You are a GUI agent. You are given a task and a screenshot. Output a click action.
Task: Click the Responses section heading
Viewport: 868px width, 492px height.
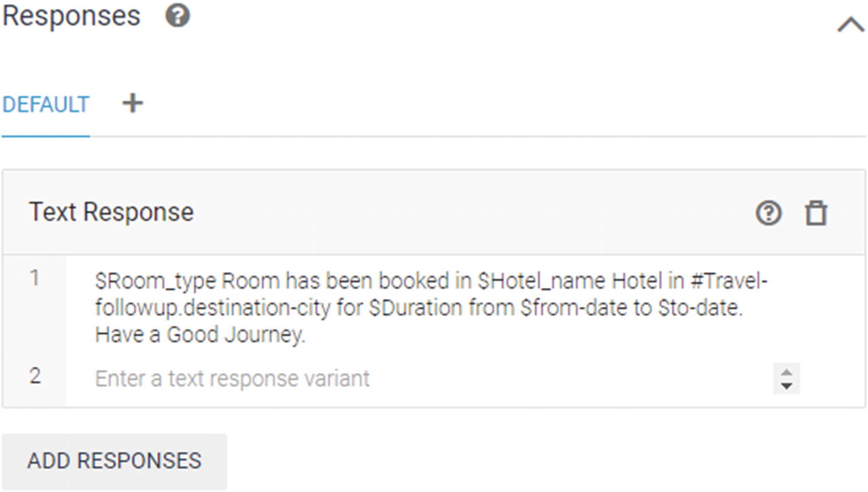pyautogui.click(x=71, y=16)
